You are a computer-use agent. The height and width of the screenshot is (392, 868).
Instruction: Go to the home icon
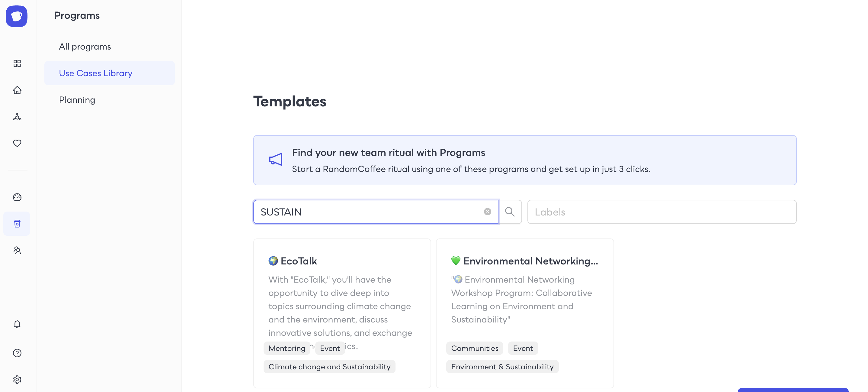[17, 90]
